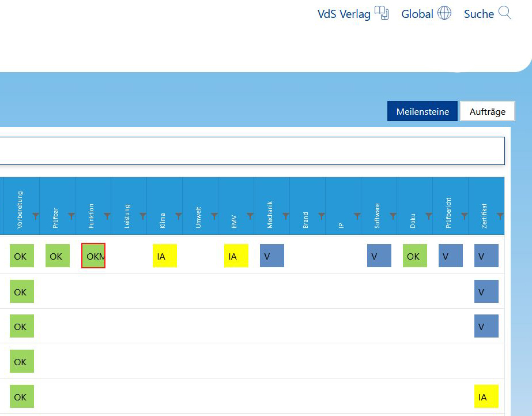Click the filter icon in EMV column
This screenshot has width=532, height=416.
click(x=250, y=216)
